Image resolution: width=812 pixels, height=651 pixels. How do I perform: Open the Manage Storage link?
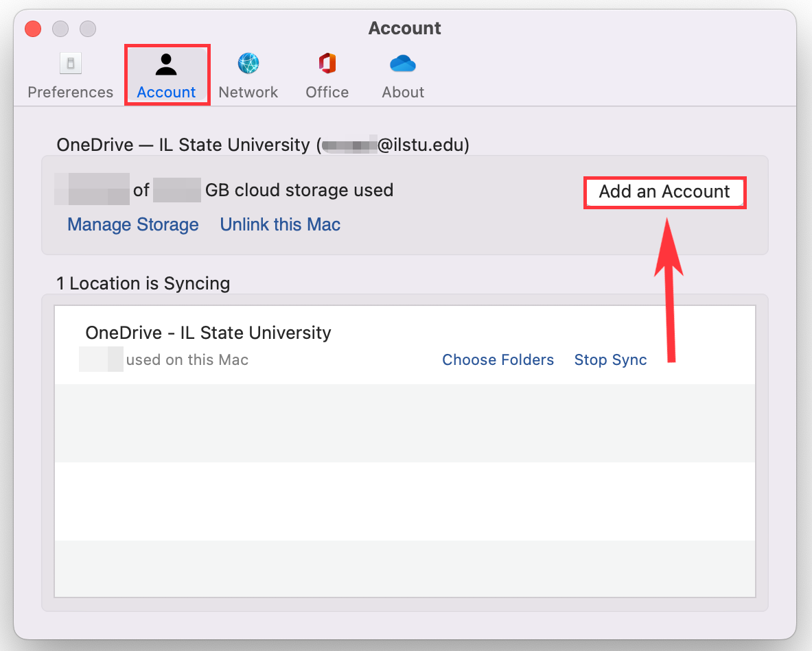click(133, 224)
